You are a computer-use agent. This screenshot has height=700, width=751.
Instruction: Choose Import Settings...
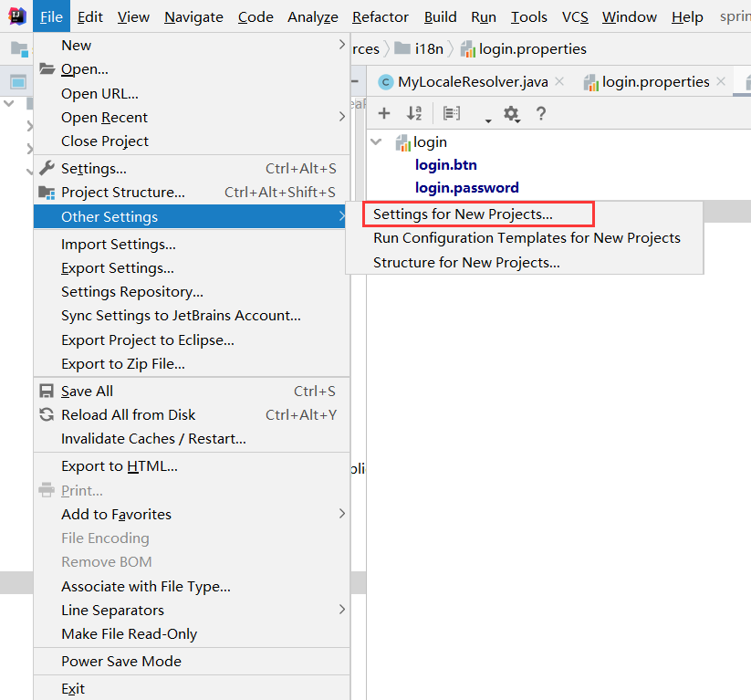coord(192,245)
